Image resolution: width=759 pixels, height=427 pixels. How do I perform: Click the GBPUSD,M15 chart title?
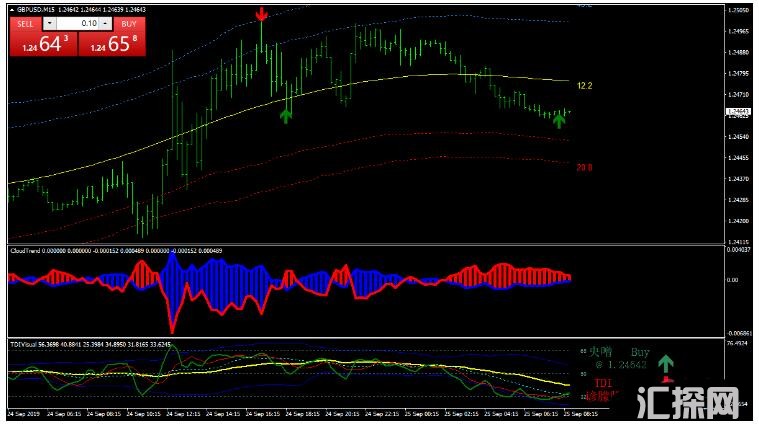click(x=36, y=9)
